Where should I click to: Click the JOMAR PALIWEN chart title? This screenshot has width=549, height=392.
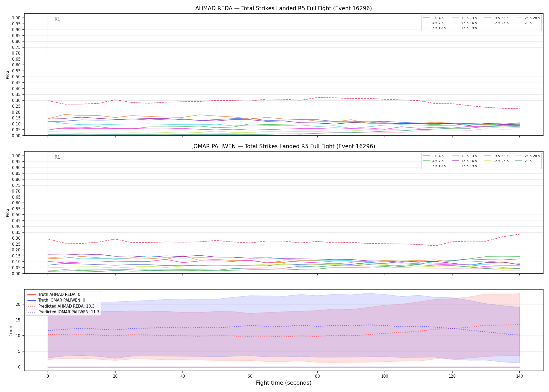[x=283, y=146]
